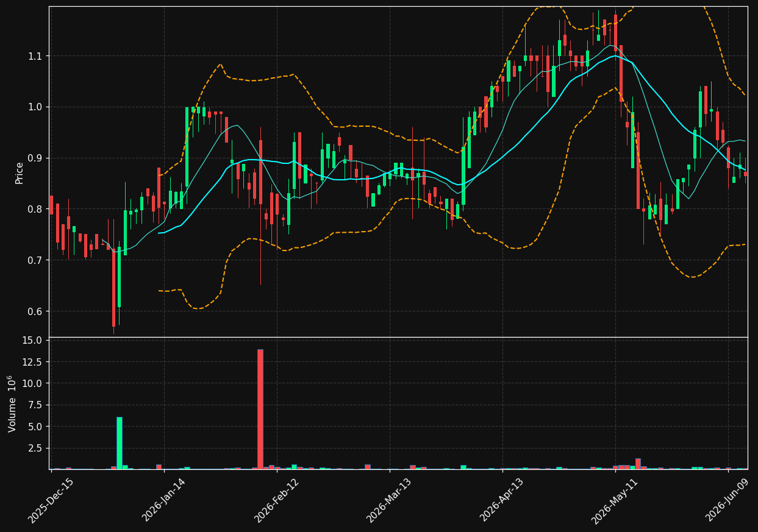Click the 0.9 price axis tick
758x532 pixels.
[x=37, y=158]
